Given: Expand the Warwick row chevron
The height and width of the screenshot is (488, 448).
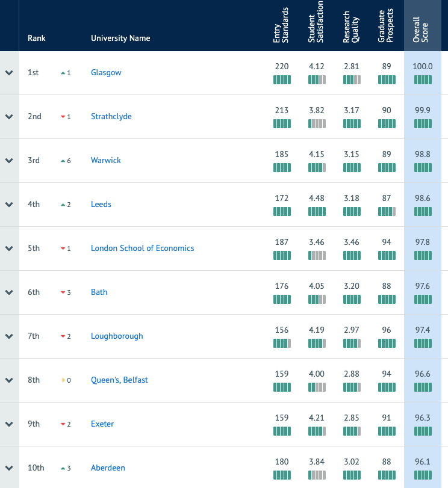Looking at the screenshot, I should tap(9, 161).
